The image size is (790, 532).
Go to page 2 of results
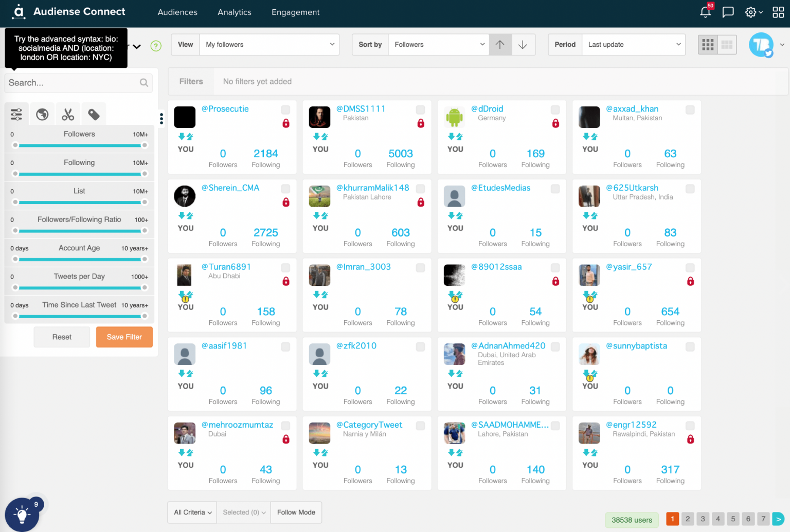(x=688, y=519)
